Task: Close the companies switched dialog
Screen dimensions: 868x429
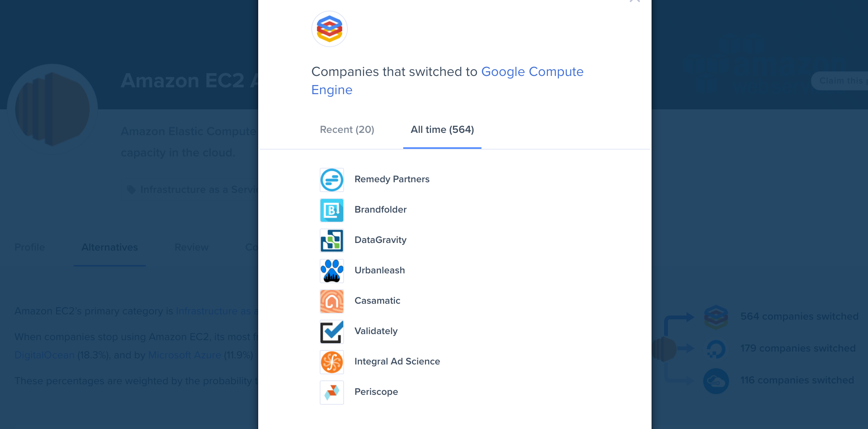Action: coord(634,1)
